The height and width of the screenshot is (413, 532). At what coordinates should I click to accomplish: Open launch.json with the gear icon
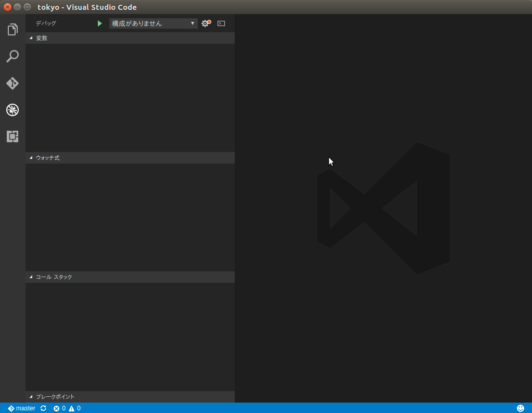pos(206,23)
